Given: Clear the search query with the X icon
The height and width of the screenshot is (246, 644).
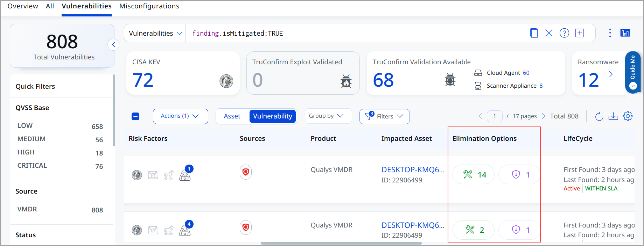Looking at the screenshot, I should (549, 33).
